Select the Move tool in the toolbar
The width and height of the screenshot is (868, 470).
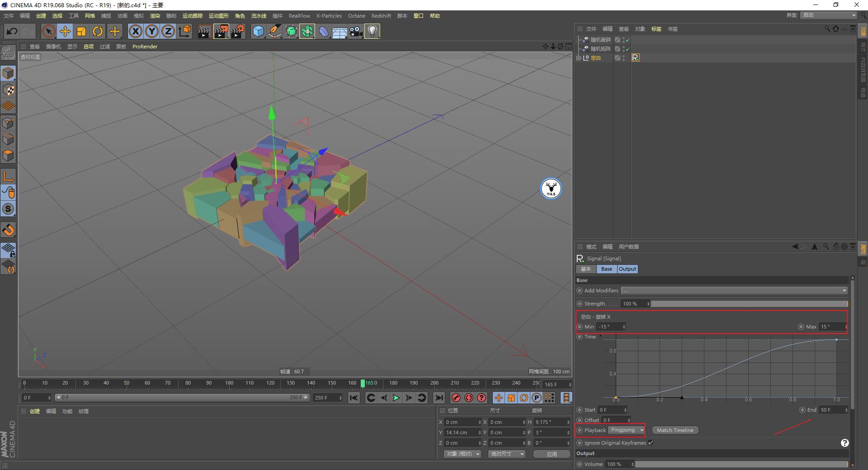(65, 31)
